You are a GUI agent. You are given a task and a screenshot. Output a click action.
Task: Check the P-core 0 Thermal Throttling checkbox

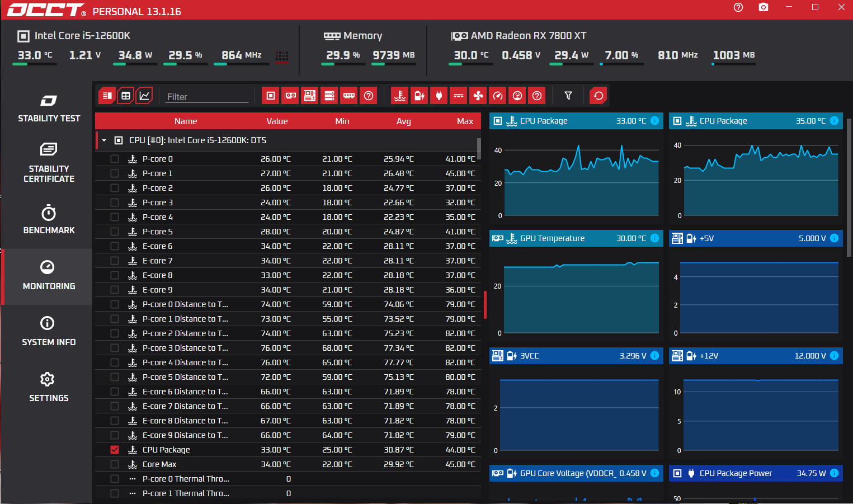point(115,479)
